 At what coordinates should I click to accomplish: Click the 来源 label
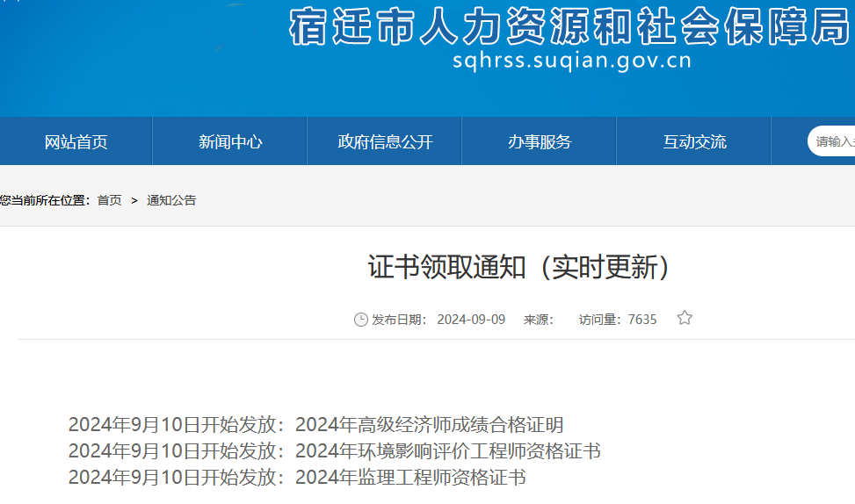(538, 320)
